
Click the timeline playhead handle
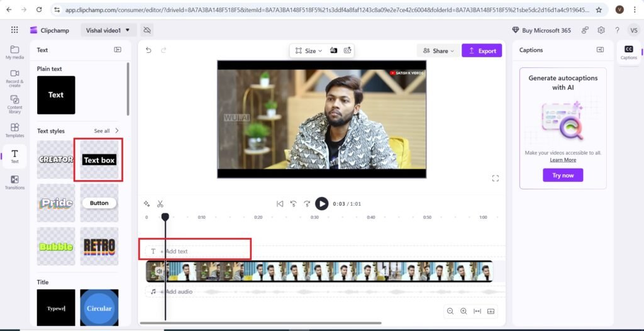pos(165,217)
